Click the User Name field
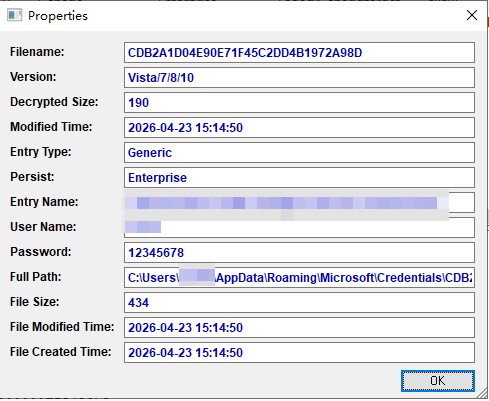This screenshot has width=489, height=401. (x=299, y=227)
